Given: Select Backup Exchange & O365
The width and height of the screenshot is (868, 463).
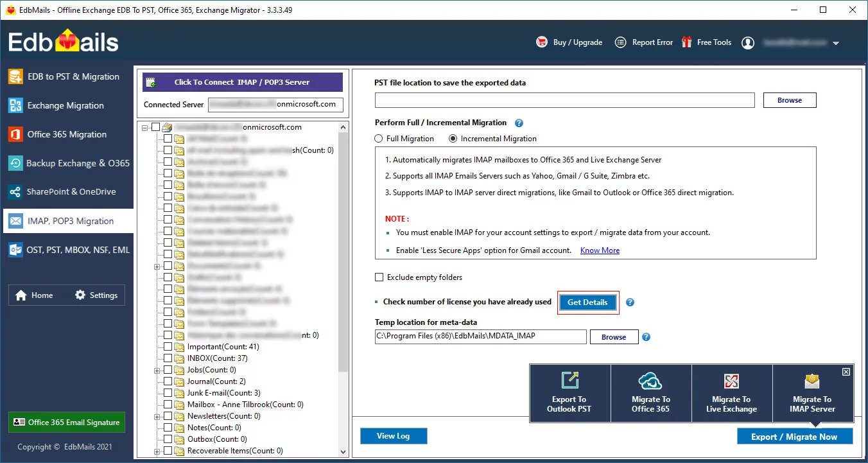Looking at the screenshot, I should pyautogui.click(x=67, y=163).
